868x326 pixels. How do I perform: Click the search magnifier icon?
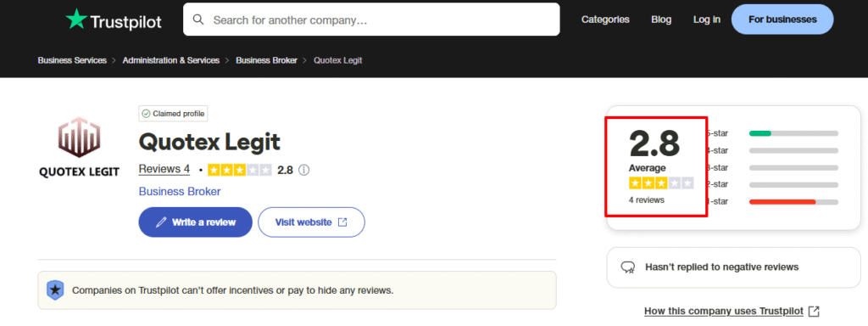pyautogui.click(x=198, y=20)
